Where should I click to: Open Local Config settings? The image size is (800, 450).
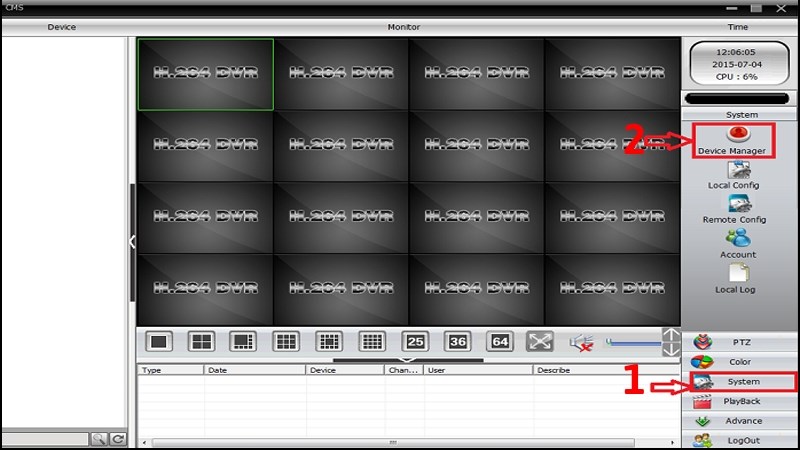click(734, 176)
